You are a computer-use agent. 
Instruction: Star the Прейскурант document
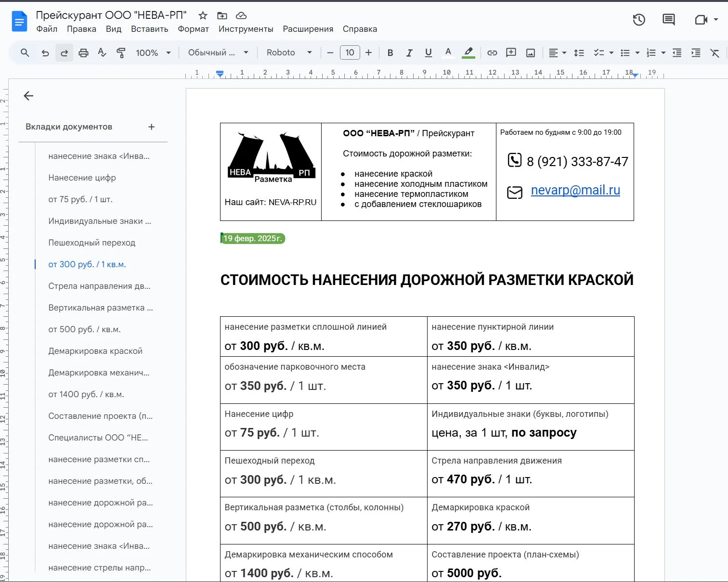click(x=202, y=15)
